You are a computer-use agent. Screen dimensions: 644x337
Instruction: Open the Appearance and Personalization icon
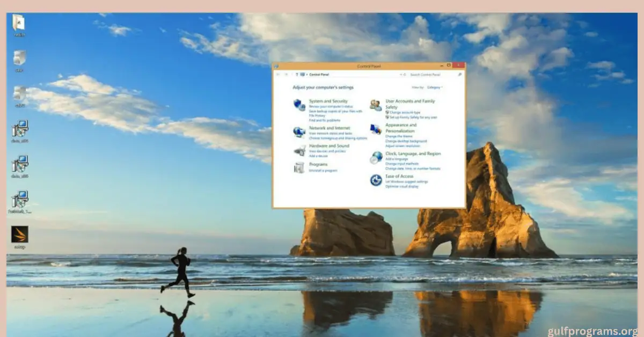pyautogui.click(x=375, y=130)
